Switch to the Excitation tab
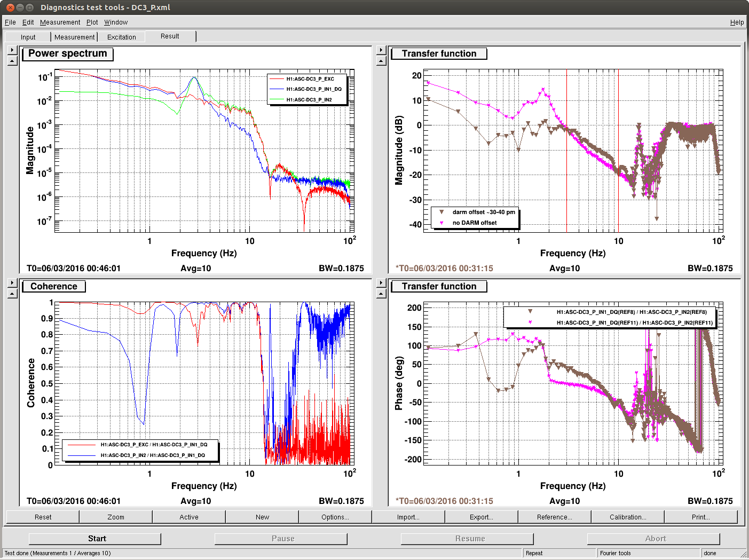Image resolution: width=749 pixels, height=560 pixels. click(121, 37)
